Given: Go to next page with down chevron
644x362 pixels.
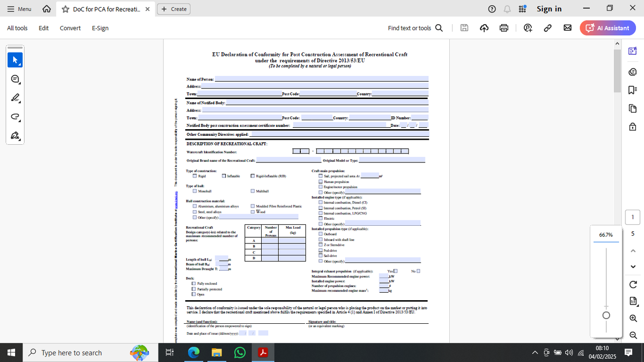Looking at the screenshot, I should pyautogui.click(x=633, y=267).
